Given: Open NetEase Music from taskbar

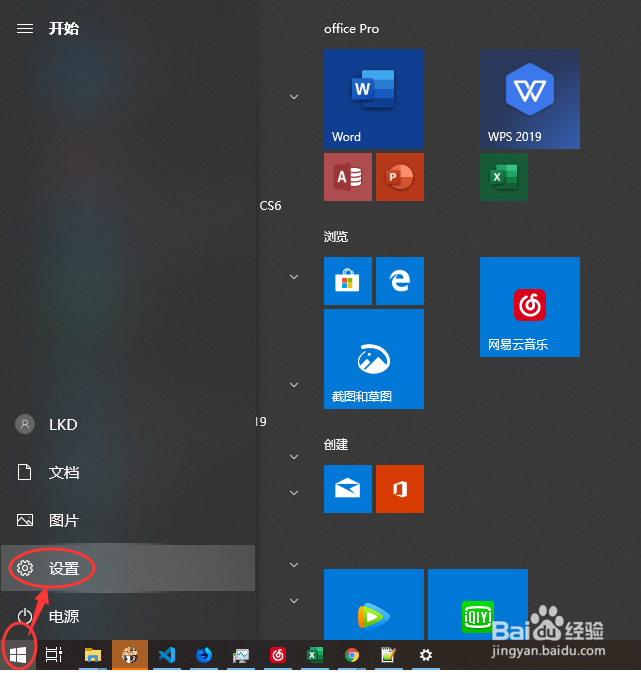Looking at the screenshot, I should pos(278,655).
